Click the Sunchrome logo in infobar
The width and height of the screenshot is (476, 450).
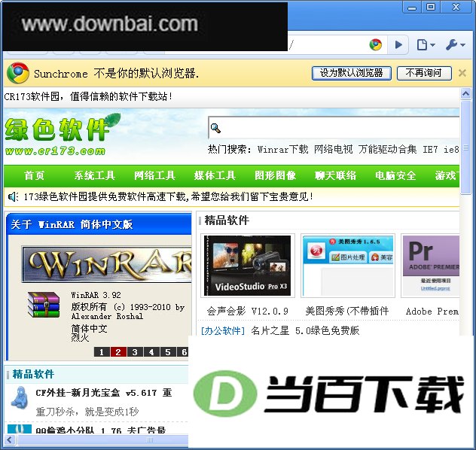(18, 73)
